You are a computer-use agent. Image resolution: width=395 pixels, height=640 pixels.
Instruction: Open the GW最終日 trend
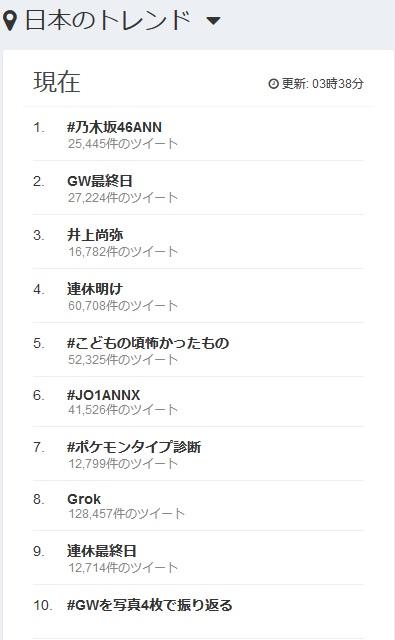[100, 181]
